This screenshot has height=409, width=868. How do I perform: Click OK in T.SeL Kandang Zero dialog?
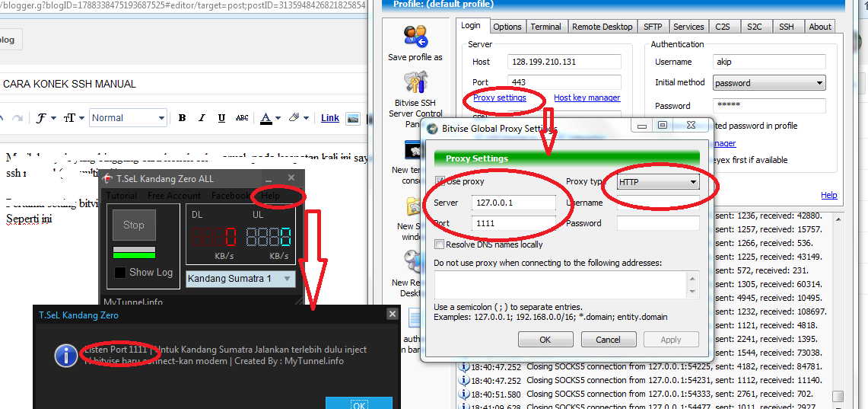pyautogui.click(x=359, y=403)
